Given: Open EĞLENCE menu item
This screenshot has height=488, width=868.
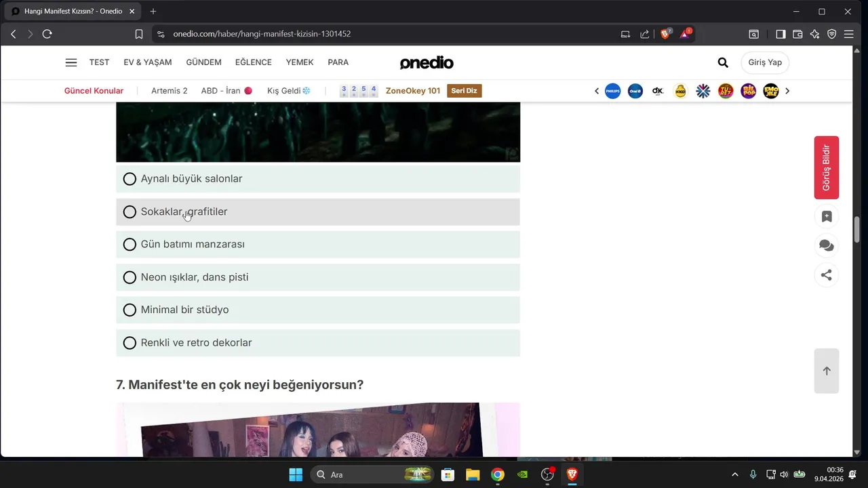Looking at the screenshot, I should click(x=254, y=62).
